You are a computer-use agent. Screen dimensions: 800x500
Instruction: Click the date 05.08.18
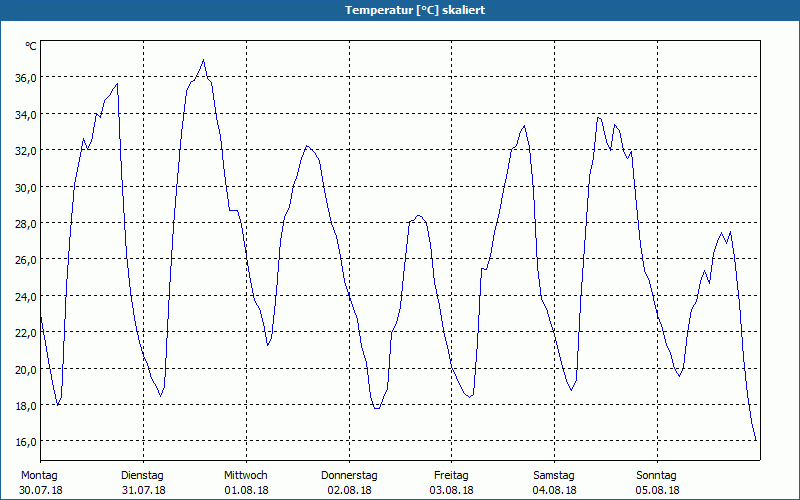click(x=658, y=490)
